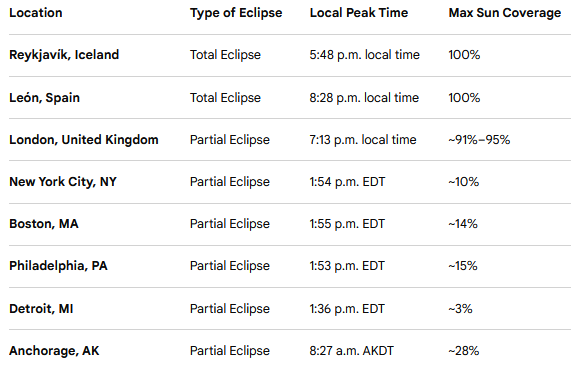Select the ~14% coverage value
The image size is (580, 379).
point(463,224)
